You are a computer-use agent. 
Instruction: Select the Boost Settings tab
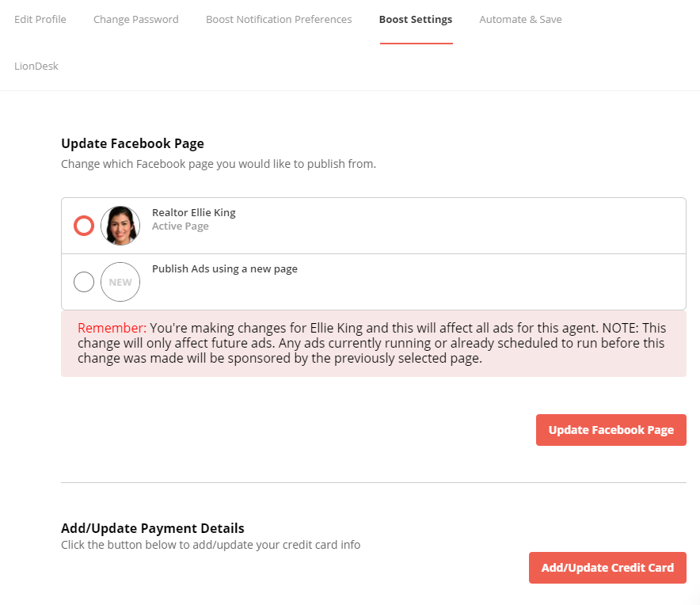point(416,20)
